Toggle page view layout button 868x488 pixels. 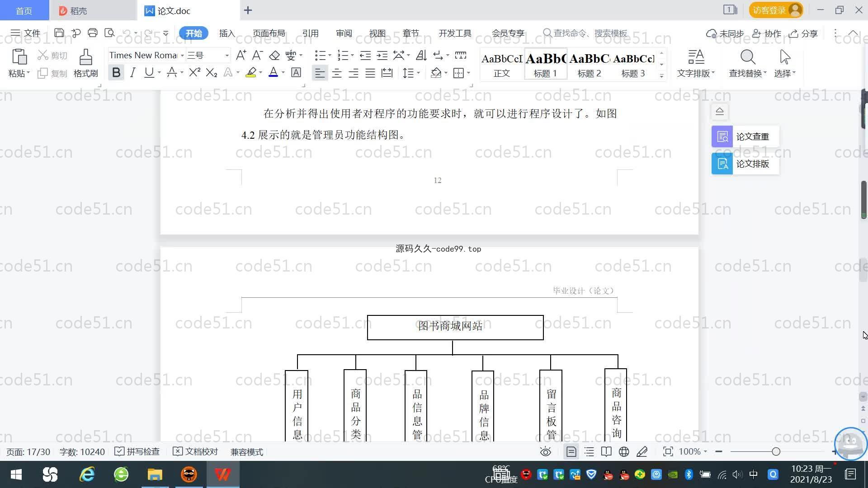point(571,451)
